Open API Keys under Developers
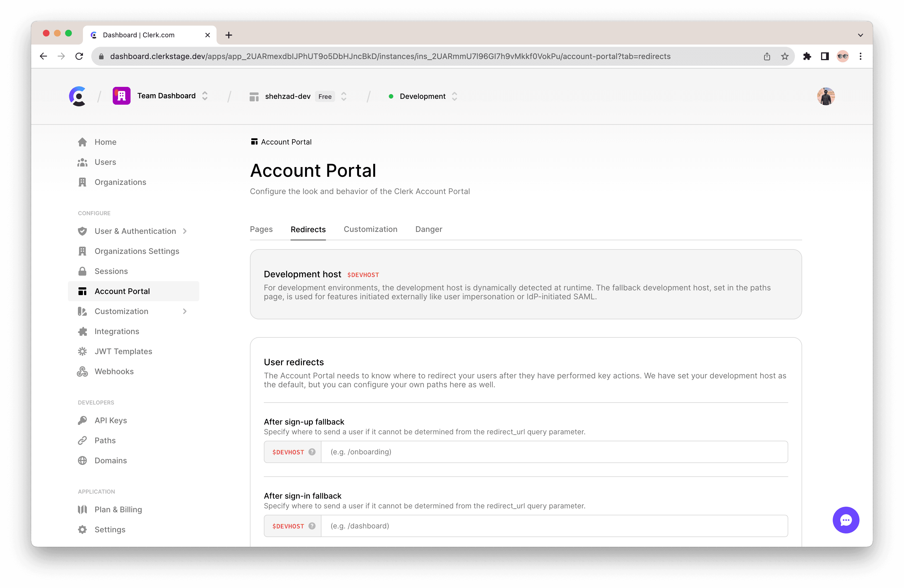904x588 pixels. pos(110,420)
